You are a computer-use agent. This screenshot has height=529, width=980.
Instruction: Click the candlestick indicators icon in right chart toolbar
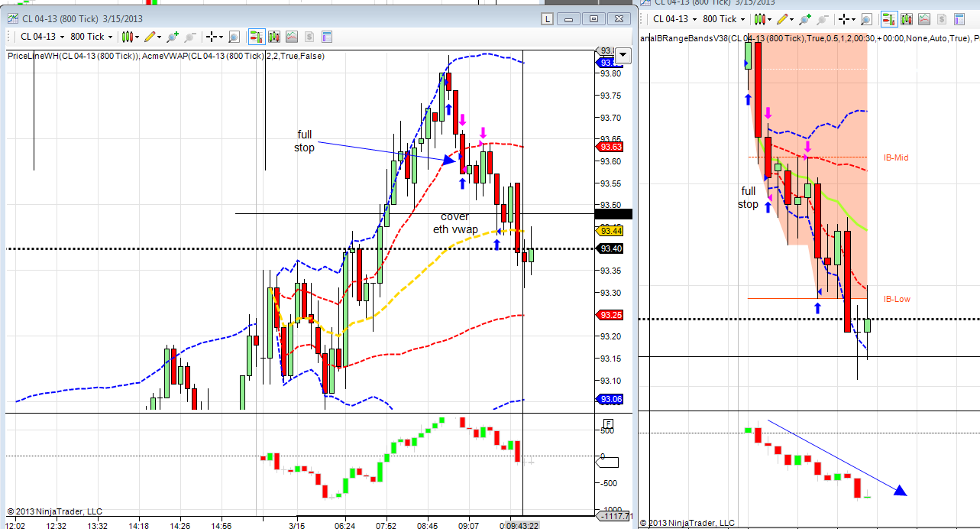coord(907,19)
